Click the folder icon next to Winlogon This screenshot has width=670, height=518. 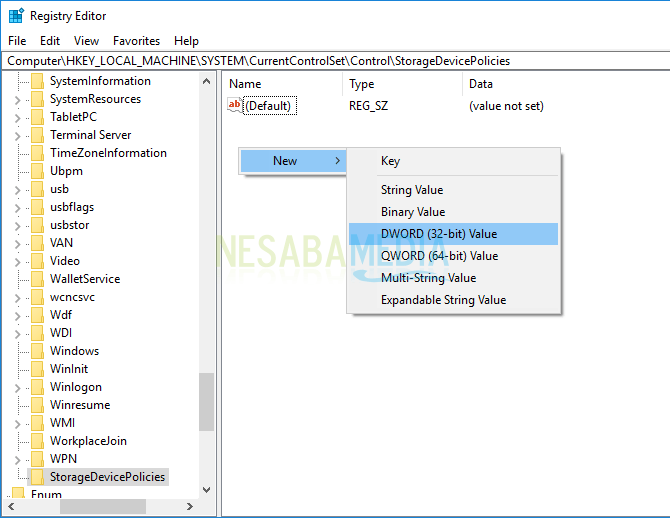tap(37, 387)
